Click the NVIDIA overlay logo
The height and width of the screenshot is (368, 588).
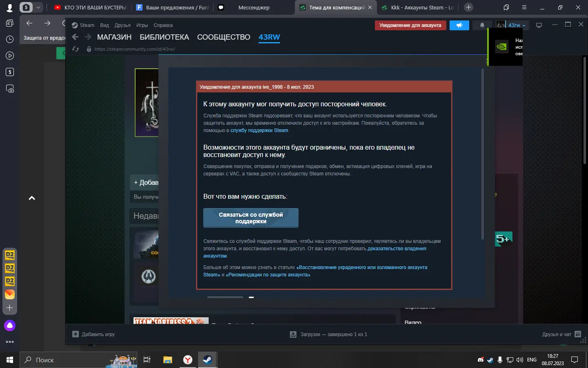501,47
